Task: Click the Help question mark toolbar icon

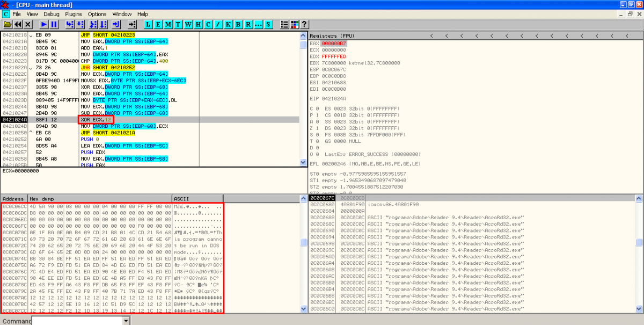Action: pyautogui.click(x=304, y=25)
